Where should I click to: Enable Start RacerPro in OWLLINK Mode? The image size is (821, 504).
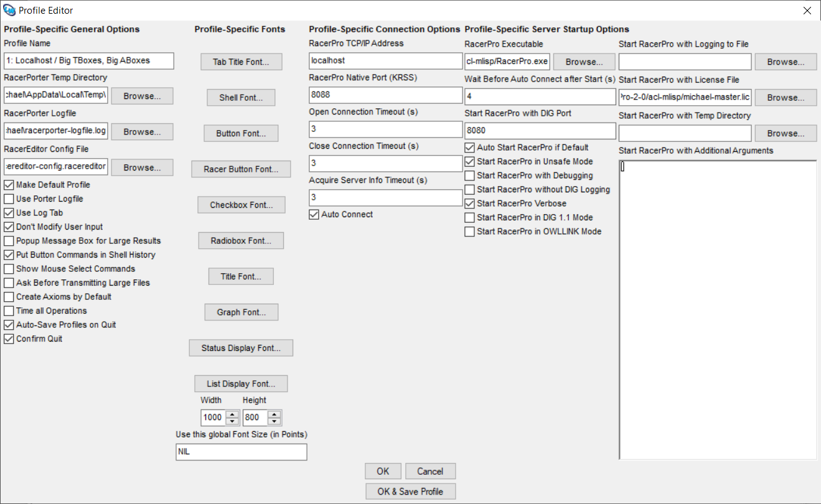click(469, 231)
